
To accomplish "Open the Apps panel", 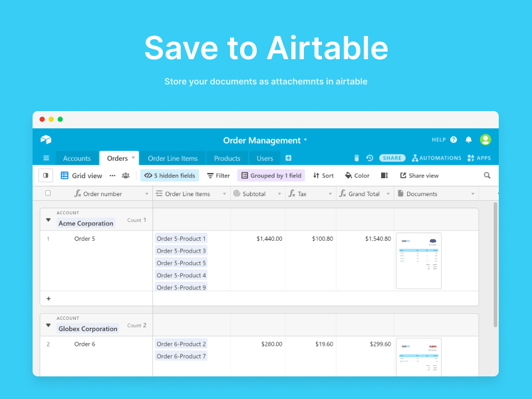I will click(479, 158).
